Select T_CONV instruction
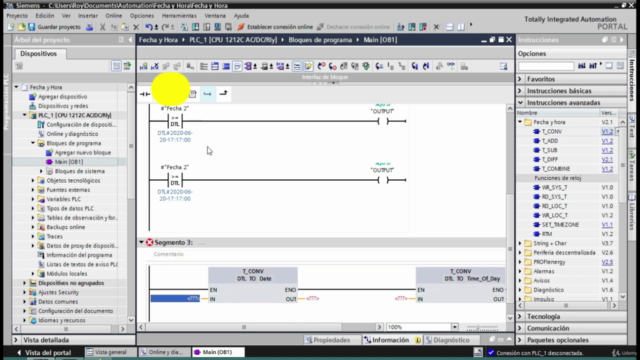Screen dimensions: 640x360 [x=551, y=131]
